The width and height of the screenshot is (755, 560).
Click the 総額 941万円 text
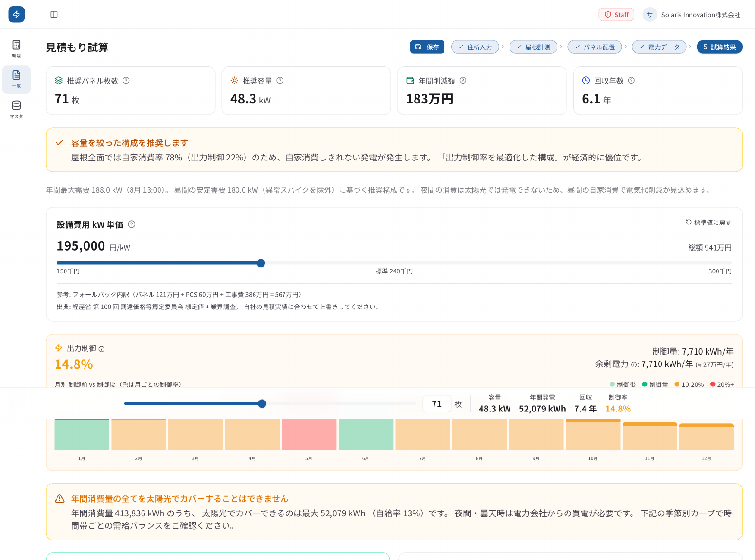pyautogui.click(x=710, y=248)
